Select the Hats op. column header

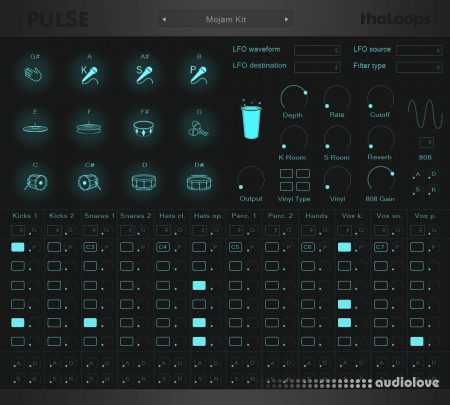tap(208, 216)
